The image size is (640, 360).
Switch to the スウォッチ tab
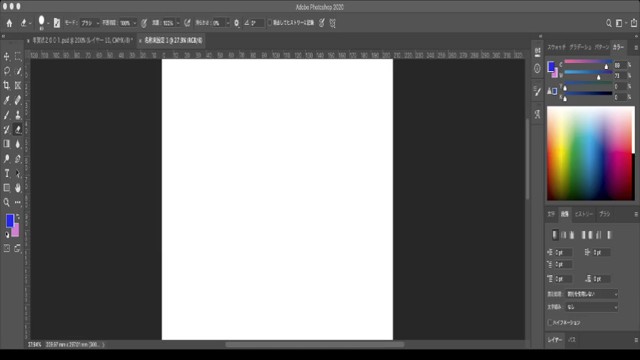point(556,47)
